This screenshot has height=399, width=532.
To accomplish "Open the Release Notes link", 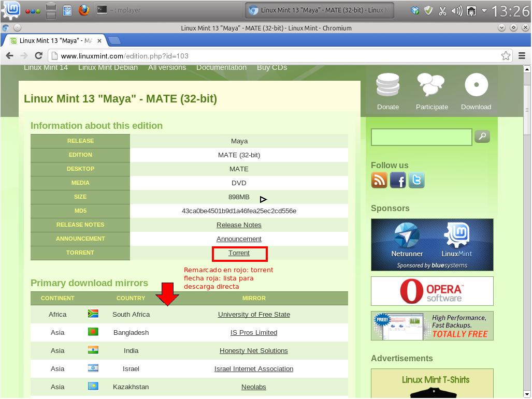I will click(239, 225).
